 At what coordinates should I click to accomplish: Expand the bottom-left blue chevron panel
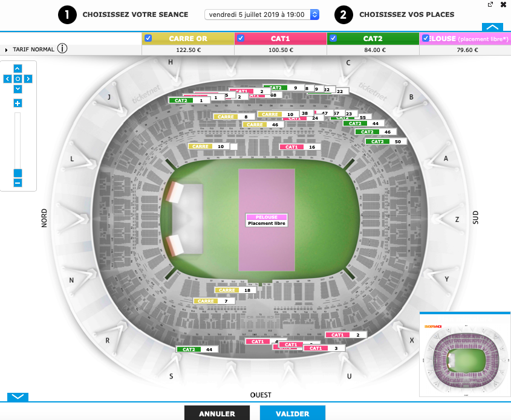(18, 396)
